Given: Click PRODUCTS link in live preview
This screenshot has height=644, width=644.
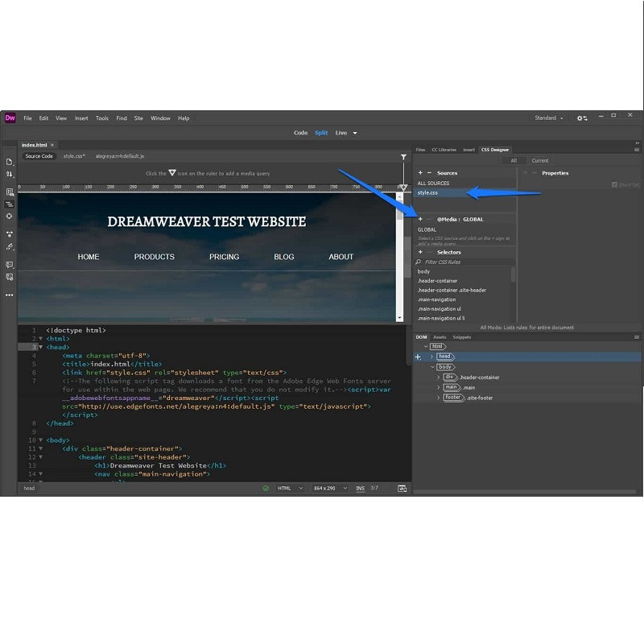Looking at the screenshot, I should coord(154,257).
